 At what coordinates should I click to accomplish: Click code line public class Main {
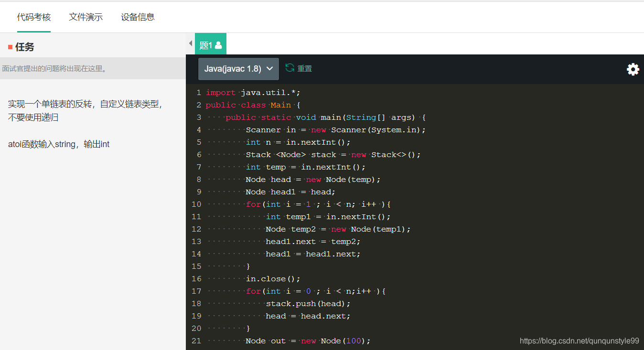tap(253, 105)
